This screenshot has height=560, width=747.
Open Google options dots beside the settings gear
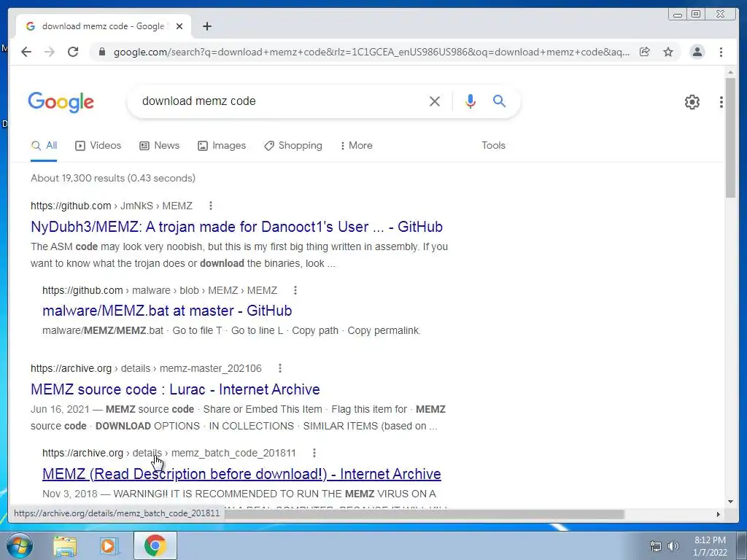[x=721, y=102]
